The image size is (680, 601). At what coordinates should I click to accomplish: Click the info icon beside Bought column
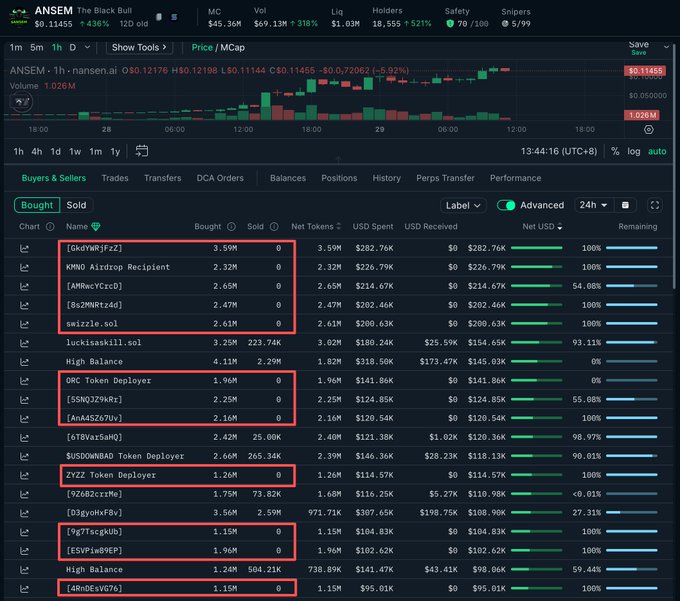coord(232,226)
